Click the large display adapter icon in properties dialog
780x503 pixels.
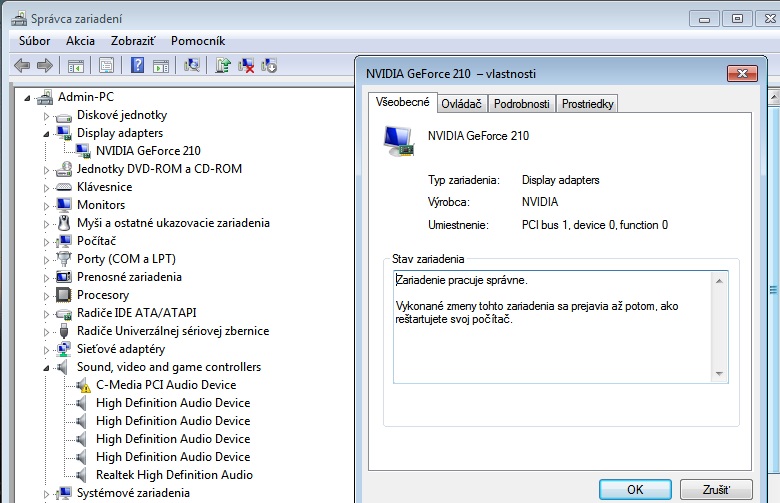coord(399,141)
